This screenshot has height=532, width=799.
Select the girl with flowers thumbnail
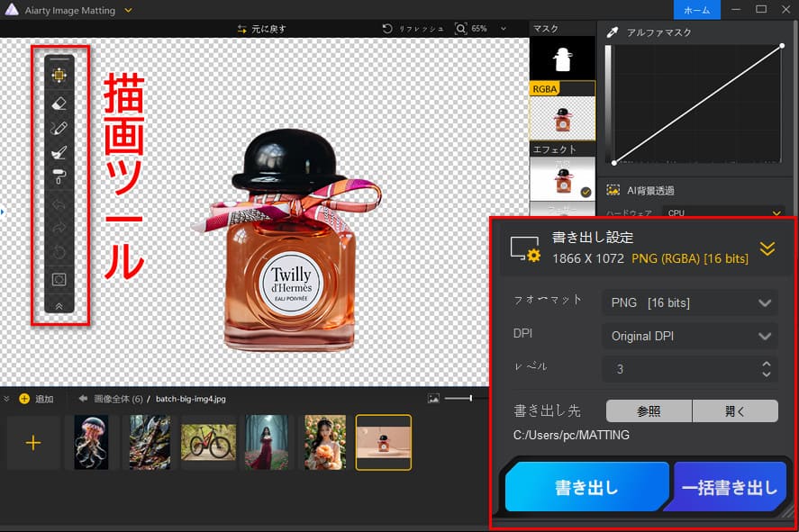[x=325, y=442]
